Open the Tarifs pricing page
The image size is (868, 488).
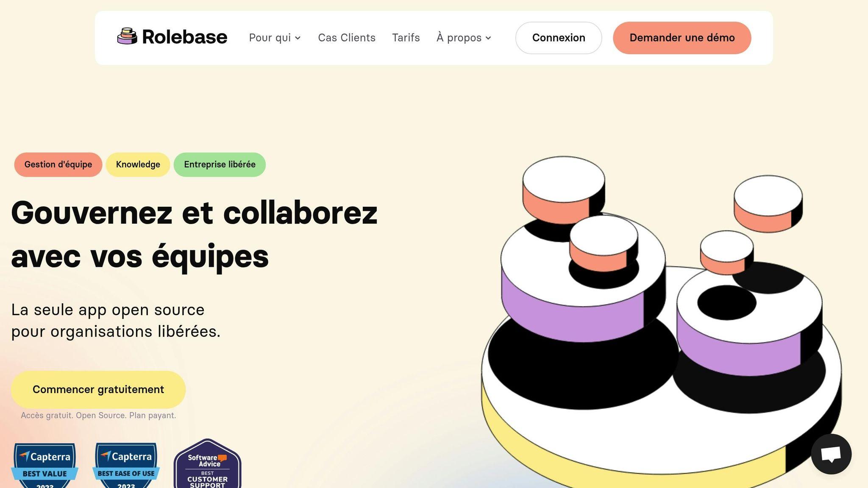coord(406,38)
